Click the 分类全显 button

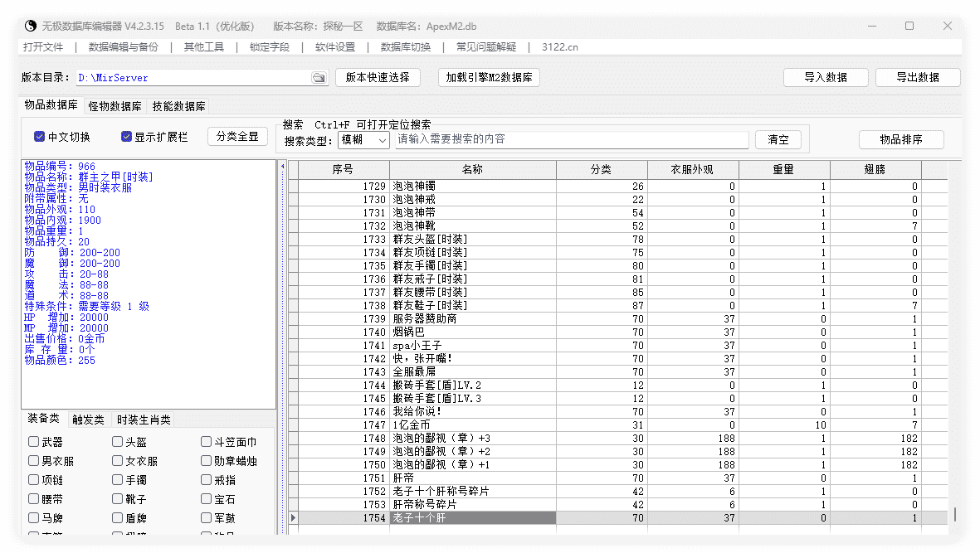237,136
